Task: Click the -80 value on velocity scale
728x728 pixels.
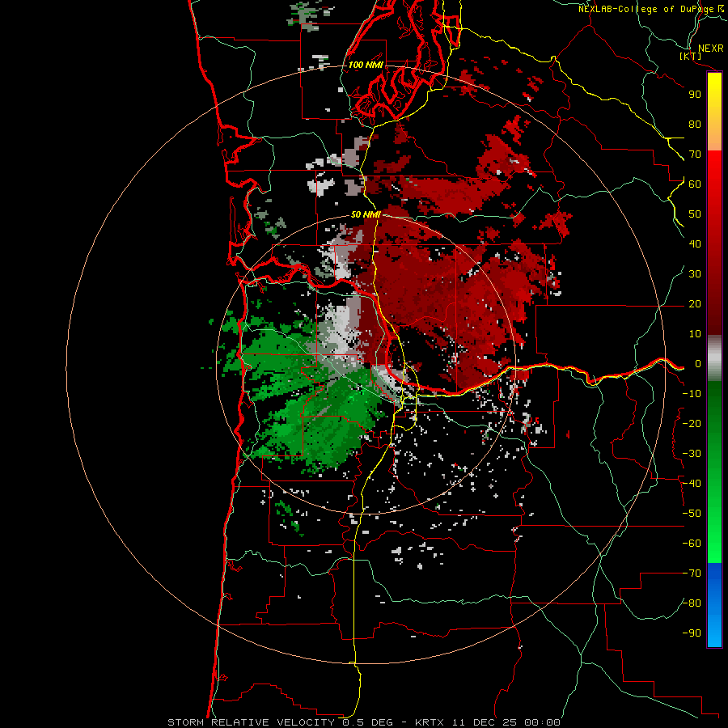Action: point(692,603)
